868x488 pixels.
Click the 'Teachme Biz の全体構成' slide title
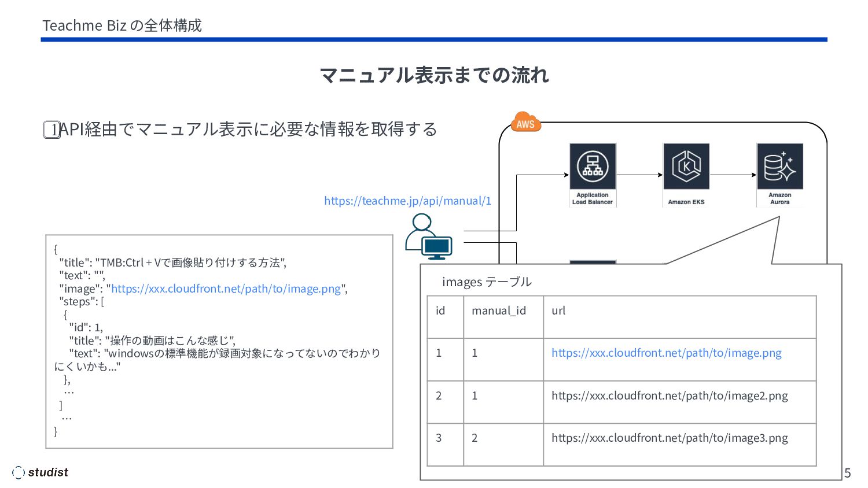click(x=122, y=25)
